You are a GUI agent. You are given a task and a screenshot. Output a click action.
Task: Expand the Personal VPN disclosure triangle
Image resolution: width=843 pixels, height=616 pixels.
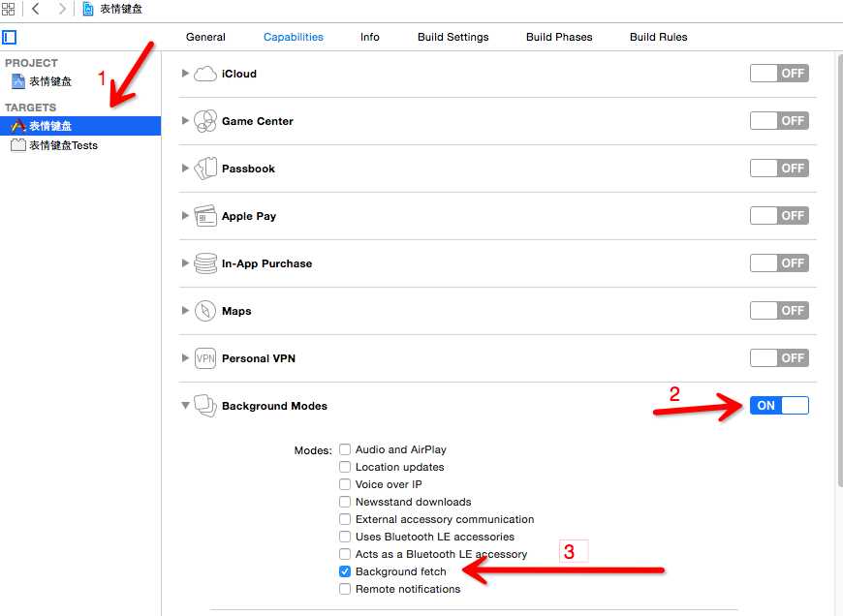(x=185, y=358)
